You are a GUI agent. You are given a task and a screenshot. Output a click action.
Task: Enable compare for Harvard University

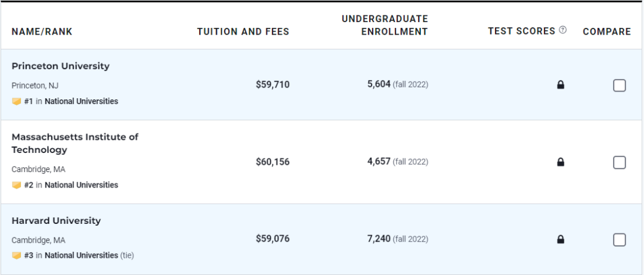tap(620, 239)
